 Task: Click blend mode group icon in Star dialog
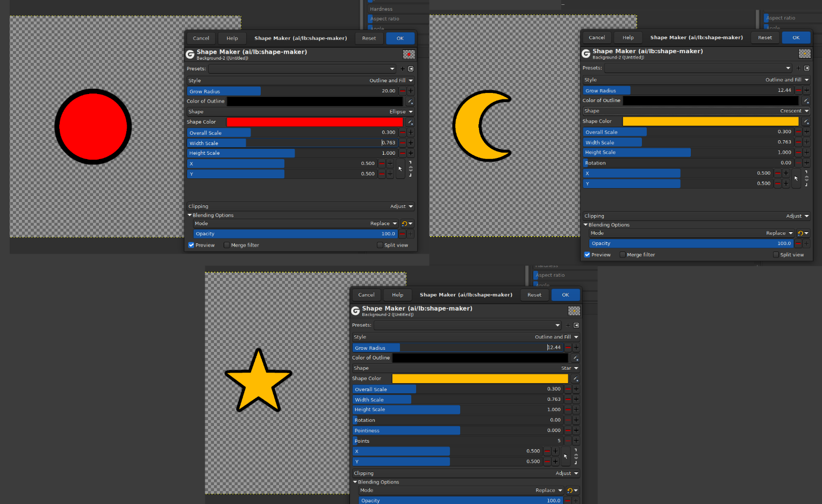573,491
